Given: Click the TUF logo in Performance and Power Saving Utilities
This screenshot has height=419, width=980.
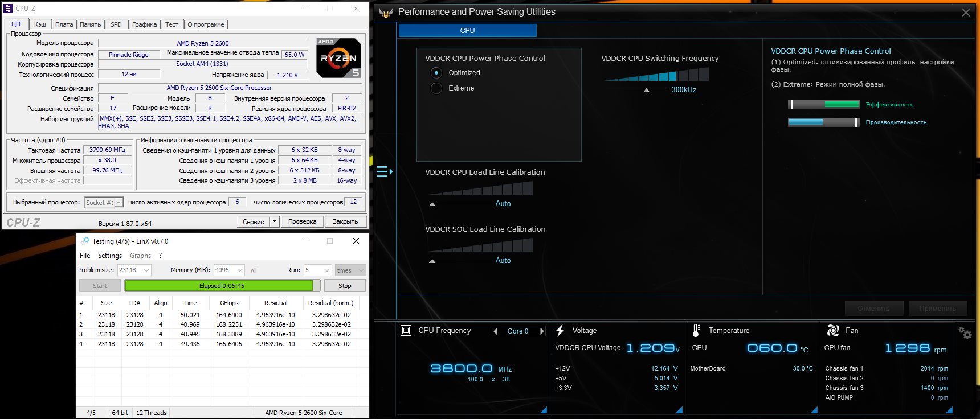Looking at the screenshot, I should [386, 13].
